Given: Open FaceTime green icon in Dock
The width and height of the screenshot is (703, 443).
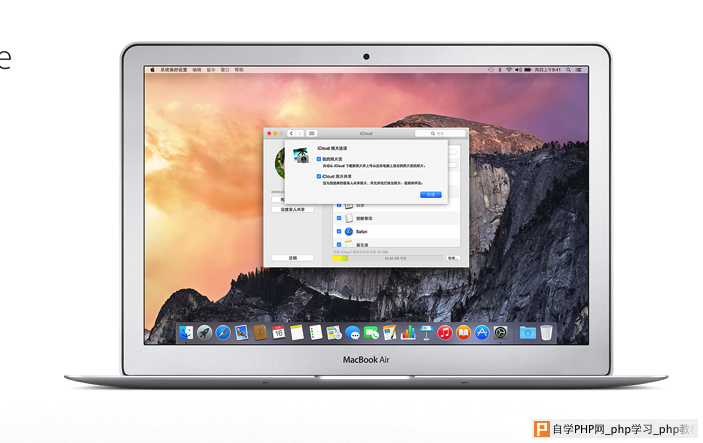Looking at the screenshot, I should [x=371, y=333].
